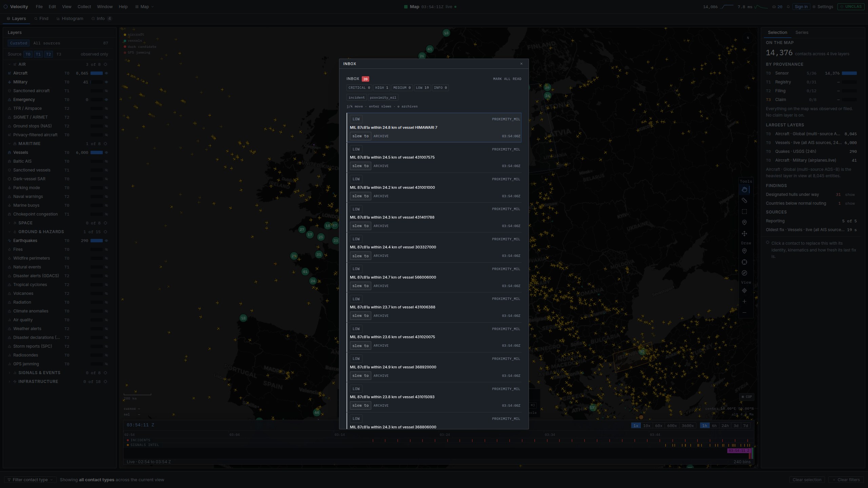Click the Velocity app logo icon
The height and width of the screenshot is (488, 868).
pos(5,7)
